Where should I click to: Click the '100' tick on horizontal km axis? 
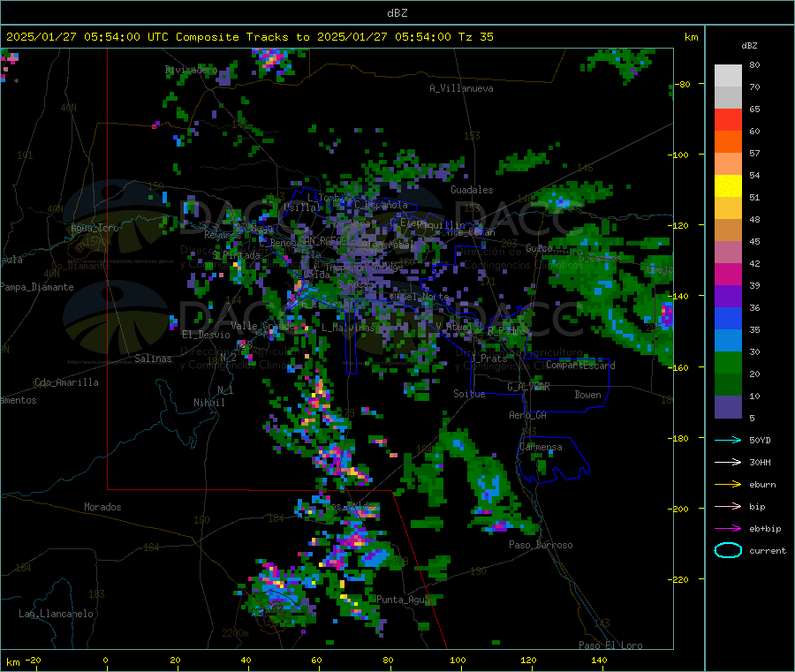coord(458,660)
